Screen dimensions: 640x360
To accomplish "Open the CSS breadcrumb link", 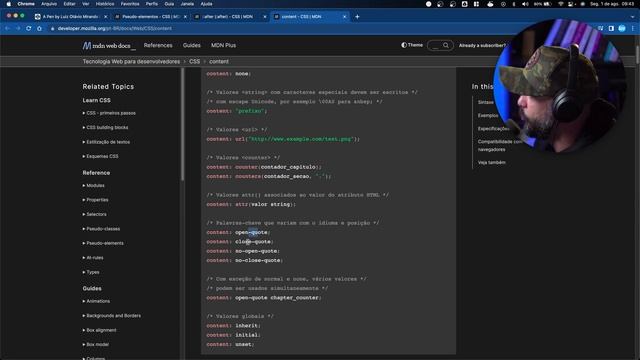I will [x=194, y=62].
